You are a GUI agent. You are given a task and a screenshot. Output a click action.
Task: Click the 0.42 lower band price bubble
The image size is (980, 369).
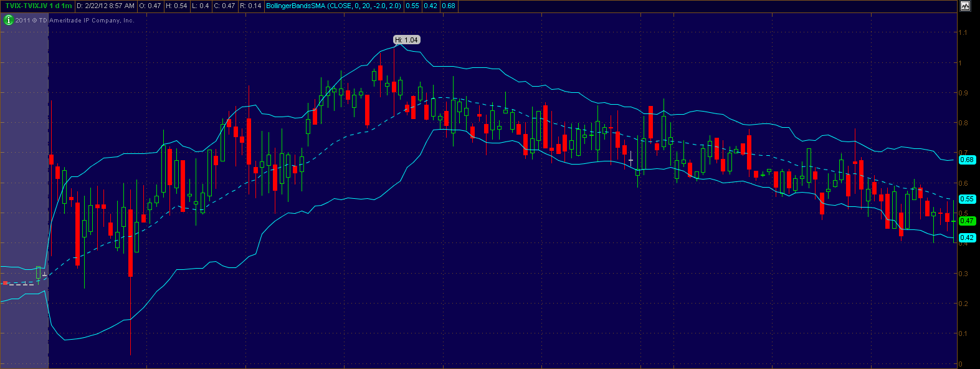click(967, 237)
